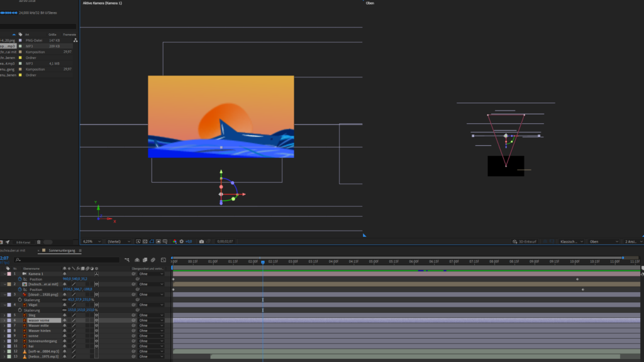Click the pink label color of Kamera 1
This screenshot has width=644, height=362.
point(9,274)
